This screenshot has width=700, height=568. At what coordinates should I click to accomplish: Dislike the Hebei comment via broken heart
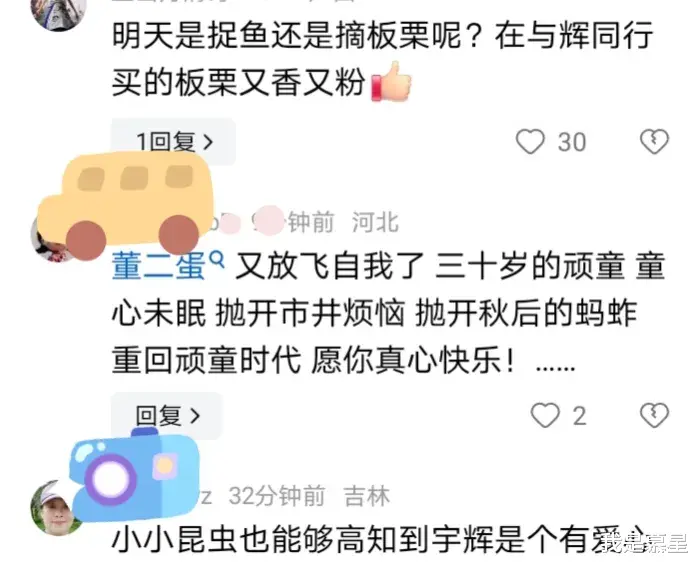654,415
